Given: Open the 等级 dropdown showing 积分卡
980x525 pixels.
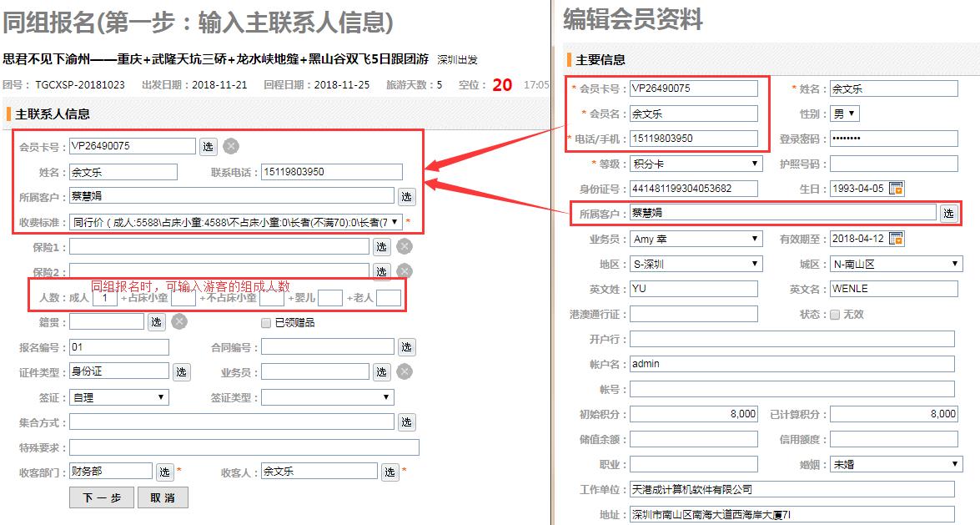Looking at the screenshot, I should (x=696, y=164).
